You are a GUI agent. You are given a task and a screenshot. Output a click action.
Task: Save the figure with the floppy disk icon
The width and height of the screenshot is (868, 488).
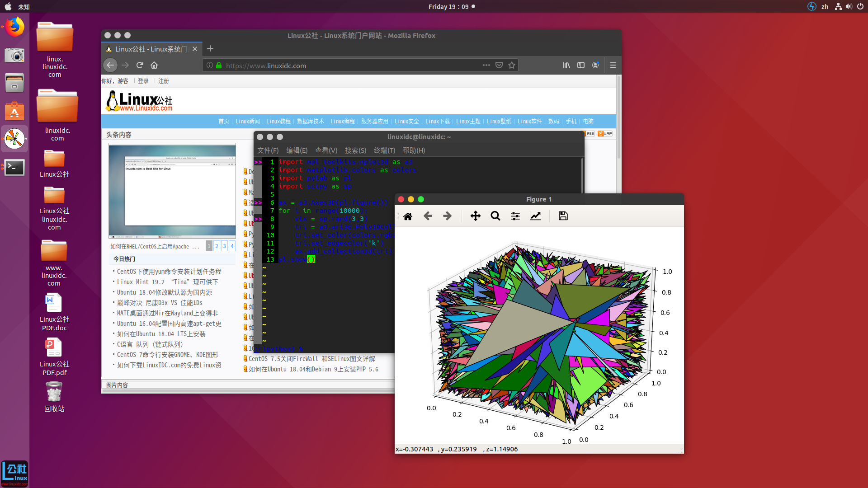563,216
